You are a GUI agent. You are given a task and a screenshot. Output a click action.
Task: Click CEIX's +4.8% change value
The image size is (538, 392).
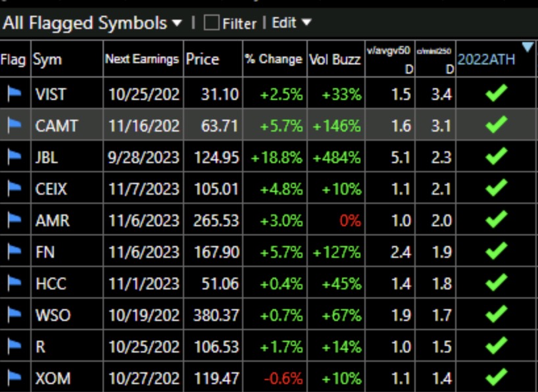(x=281, y=189)
